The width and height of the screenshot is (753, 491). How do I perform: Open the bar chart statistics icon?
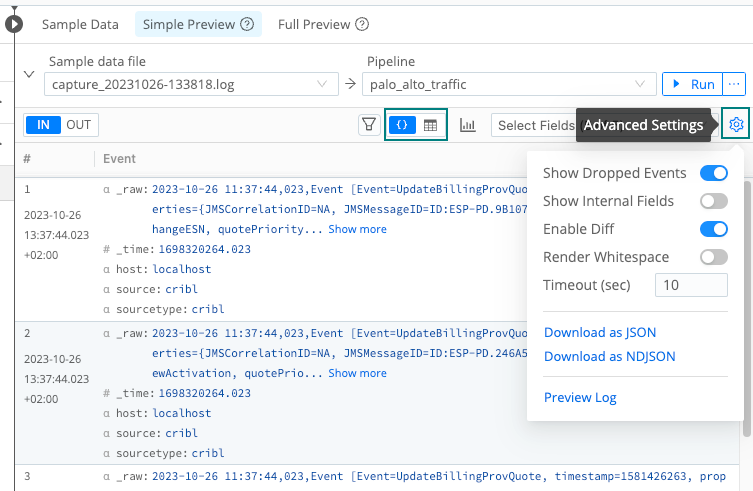coord(467,125)
